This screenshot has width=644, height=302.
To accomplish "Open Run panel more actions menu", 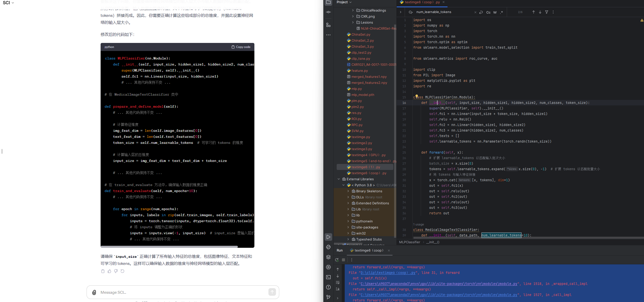I will 351,260.
